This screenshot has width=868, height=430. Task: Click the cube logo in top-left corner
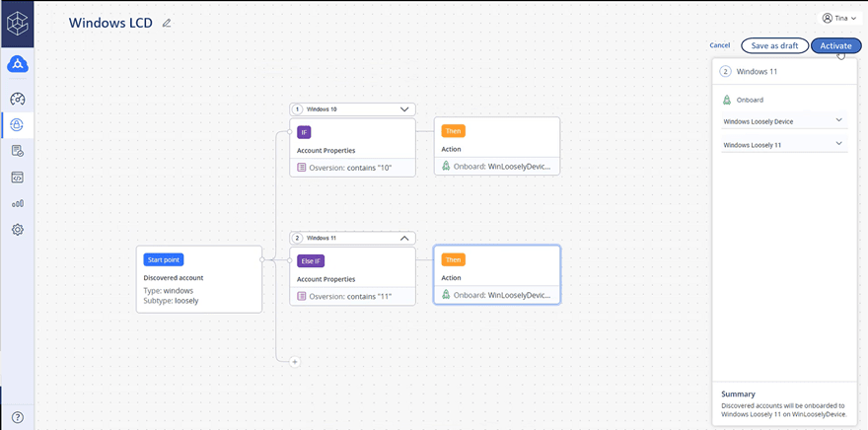[x=17, y=25]
